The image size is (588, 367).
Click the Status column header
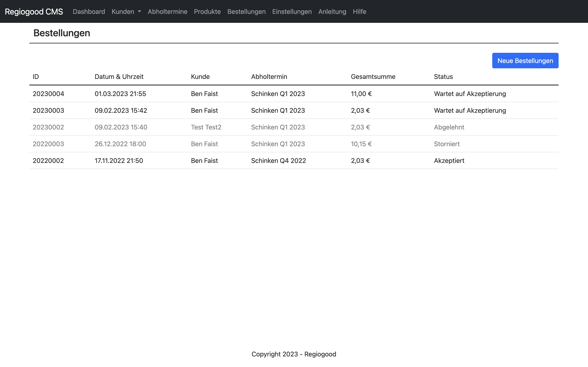point(443,77)
